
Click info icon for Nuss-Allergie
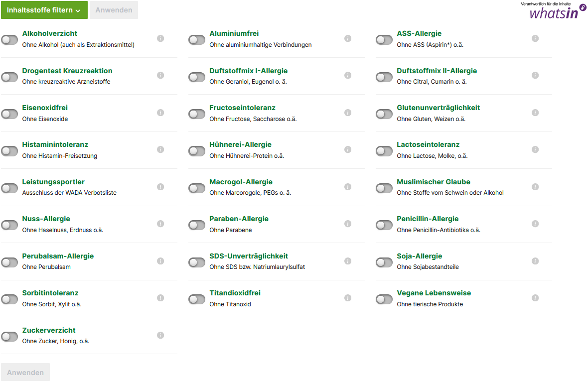pyautogui.click(x=160, y=224)
